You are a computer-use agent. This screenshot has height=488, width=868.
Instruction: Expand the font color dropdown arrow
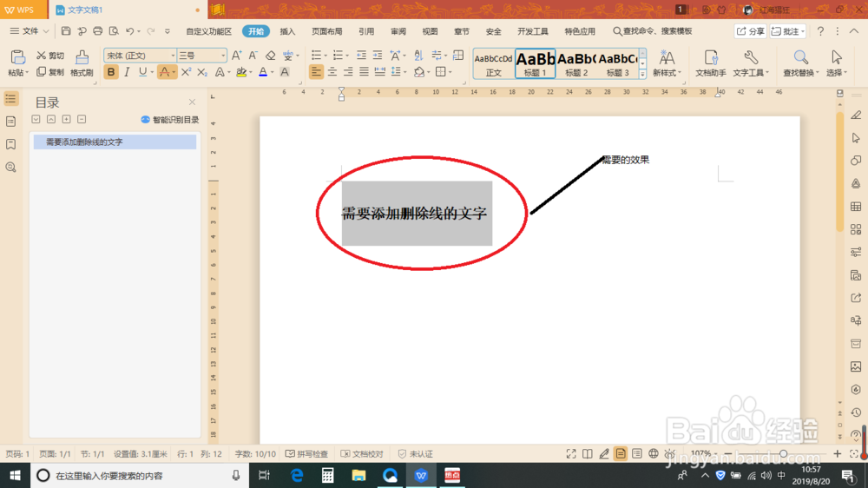coord(273,72)
